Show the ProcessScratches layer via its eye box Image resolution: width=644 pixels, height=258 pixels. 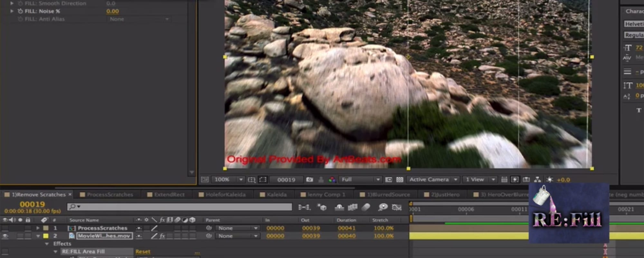point(5,228)
